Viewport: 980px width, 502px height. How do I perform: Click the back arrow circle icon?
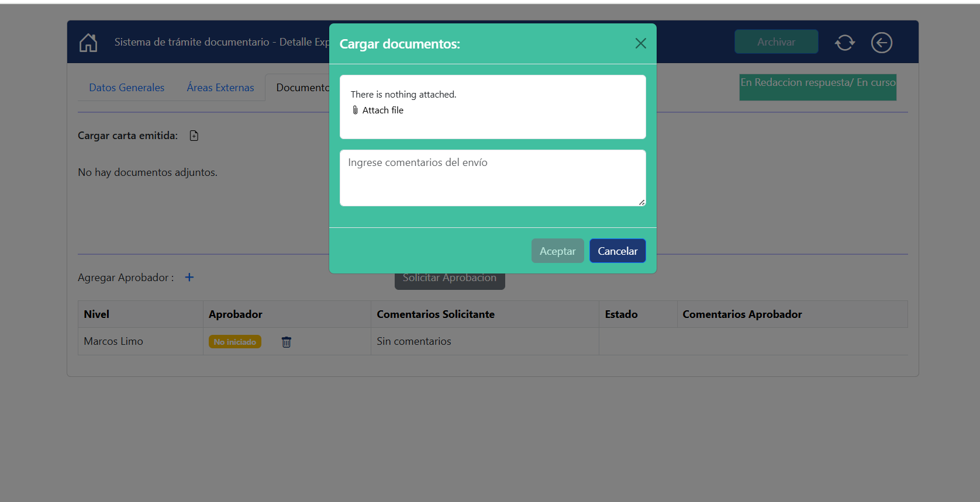tap(881, 43)
